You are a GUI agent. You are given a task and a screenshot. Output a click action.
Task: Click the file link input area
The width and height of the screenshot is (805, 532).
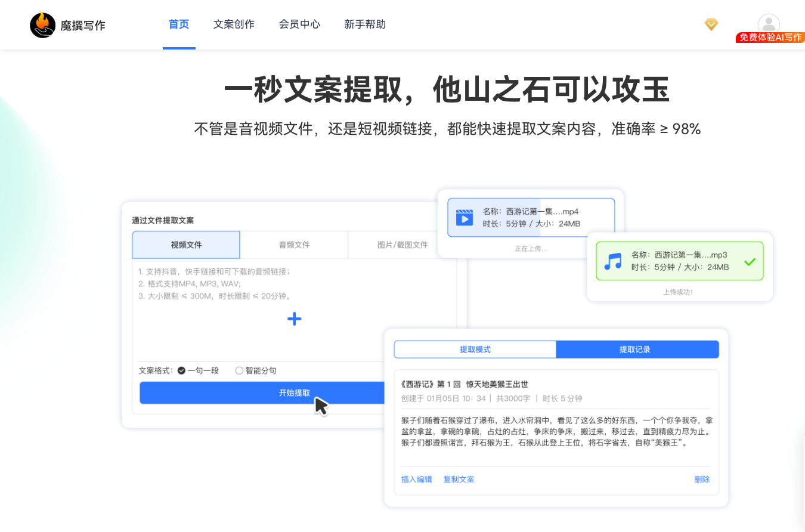click(294, 310)
